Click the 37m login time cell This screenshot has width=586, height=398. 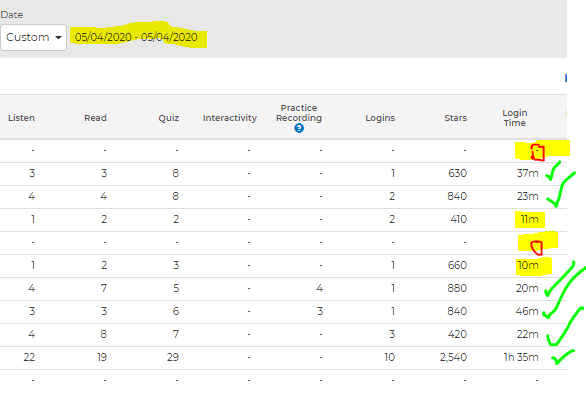(x=527, y=173)
